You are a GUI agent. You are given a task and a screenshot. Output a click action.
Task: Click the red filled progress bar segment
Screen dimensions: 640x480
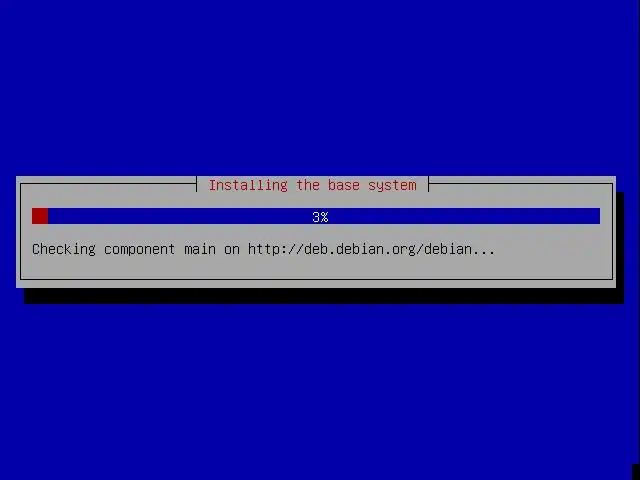pyautogui.click(x=40, y=216)
